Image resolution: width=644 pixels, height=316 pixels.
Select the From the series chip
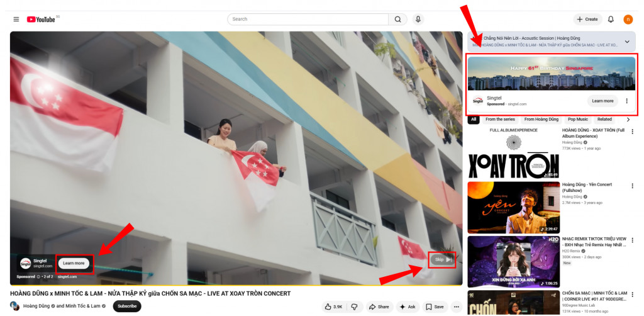[x=500, y=120]
